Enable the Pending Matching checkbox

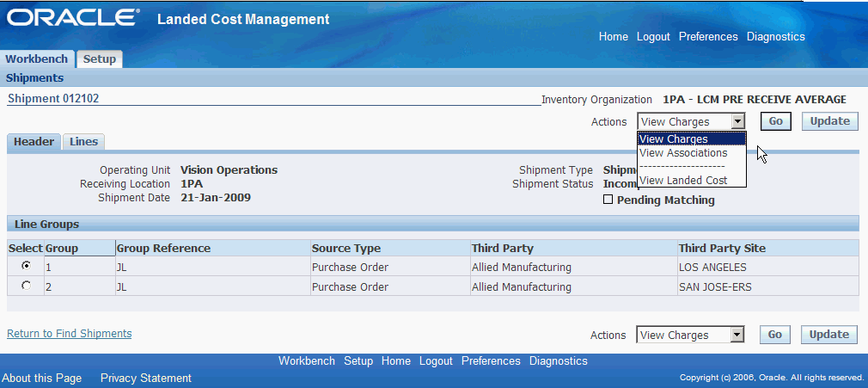click(x=608, y=200)
